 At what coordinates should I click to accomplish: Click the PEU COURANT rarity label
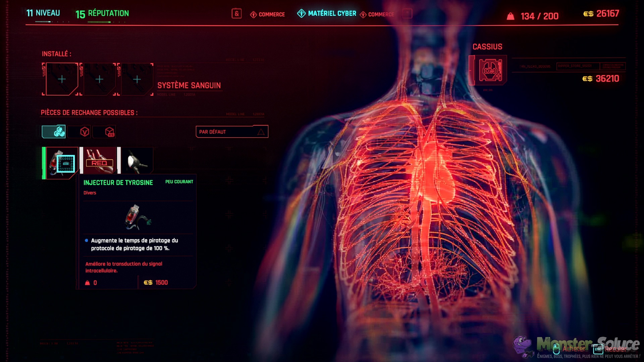click(179, 182)
